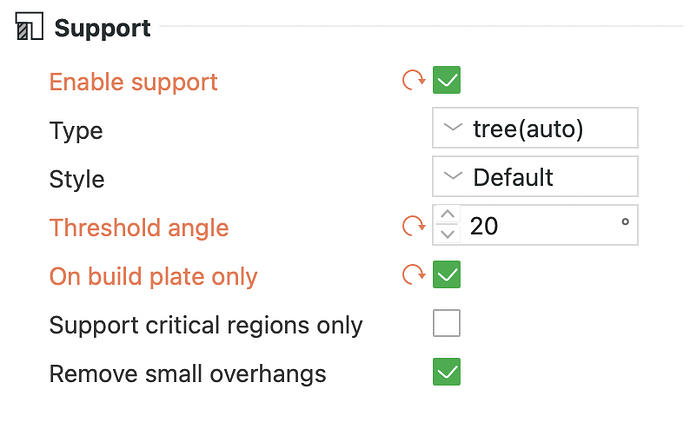Reset Threshold angle using revert arrow

(414, 226)
